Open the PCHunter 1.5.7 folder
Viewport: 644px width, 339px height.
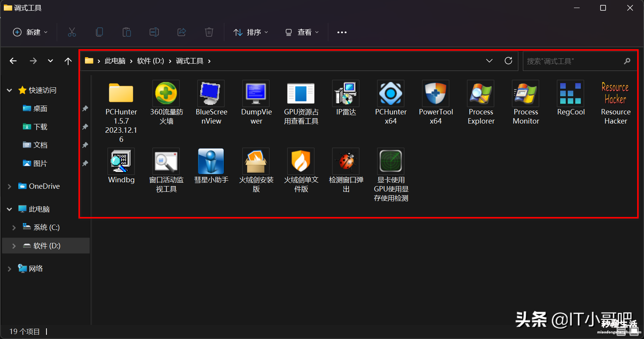tap(121, 93)
